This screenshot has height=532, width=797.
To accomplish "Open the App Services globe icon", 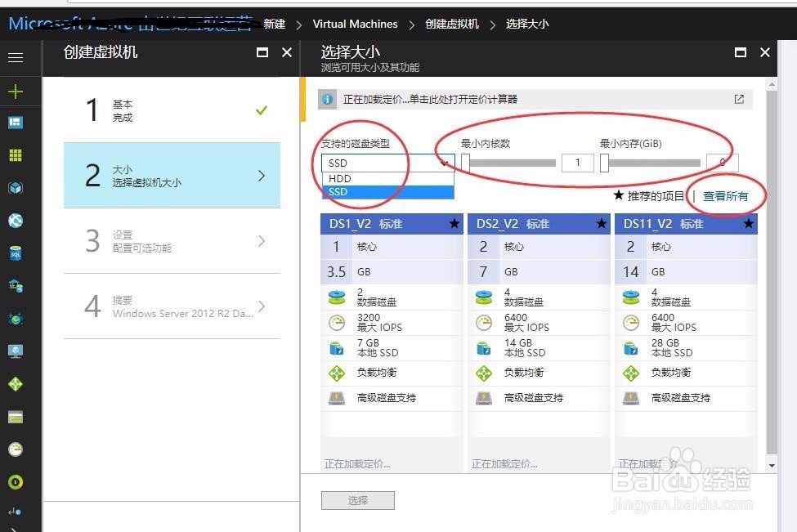I will click(16, 221).
